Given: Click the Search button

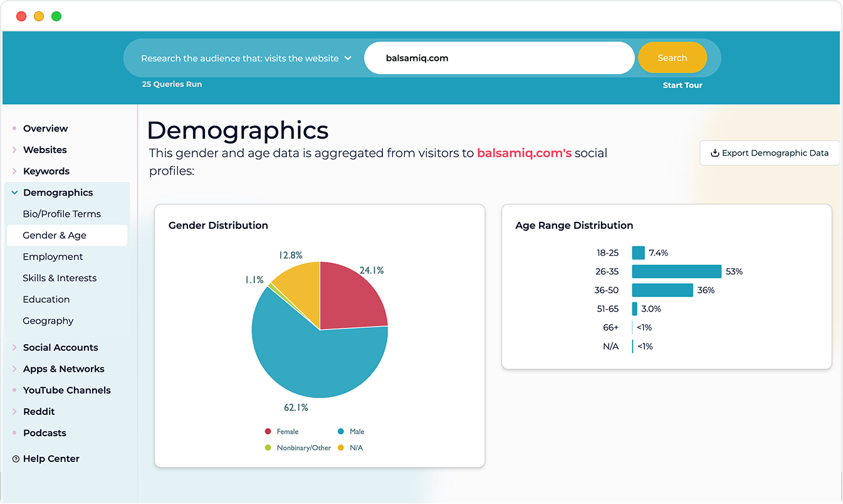Looking at the screenshot, I should 672,58.
